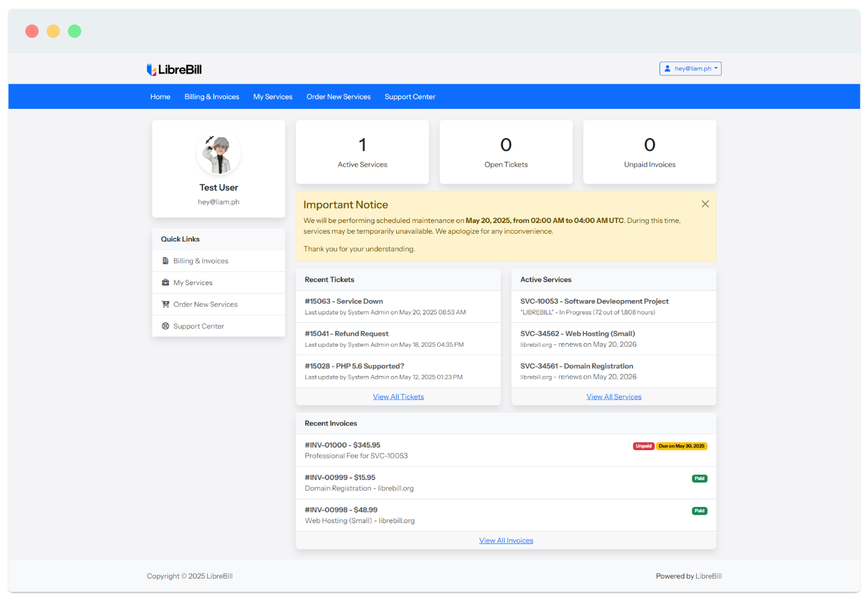Open invoice #INV-01000 - $345.95
This screenshot has width=868, height=602.
click(x=506, y=450)
